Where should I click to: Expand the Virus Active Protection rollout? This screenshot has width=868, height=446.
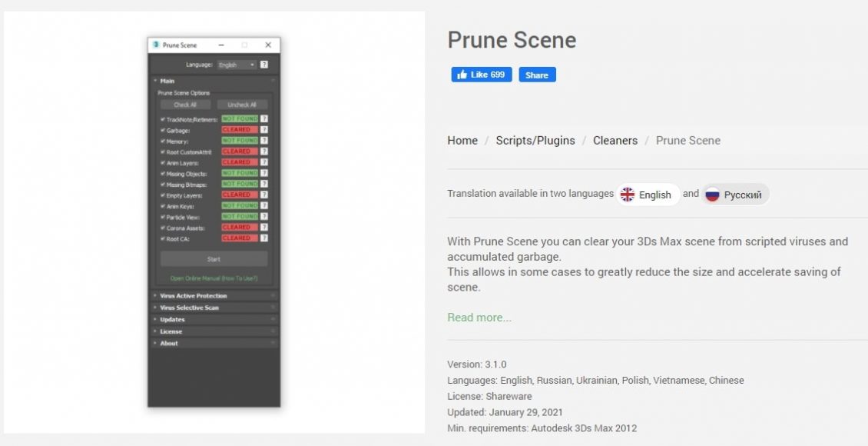click(x=193, y=296)
